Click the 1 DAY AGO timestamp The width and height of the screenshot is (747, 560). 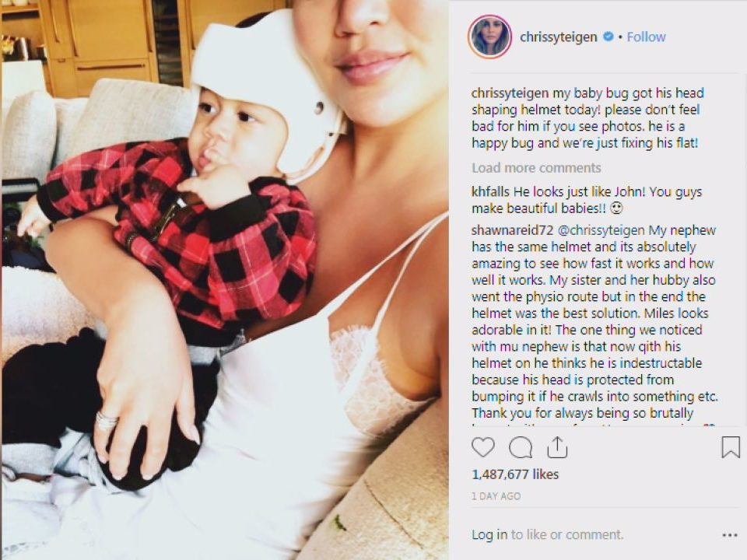tap(496, 495)
